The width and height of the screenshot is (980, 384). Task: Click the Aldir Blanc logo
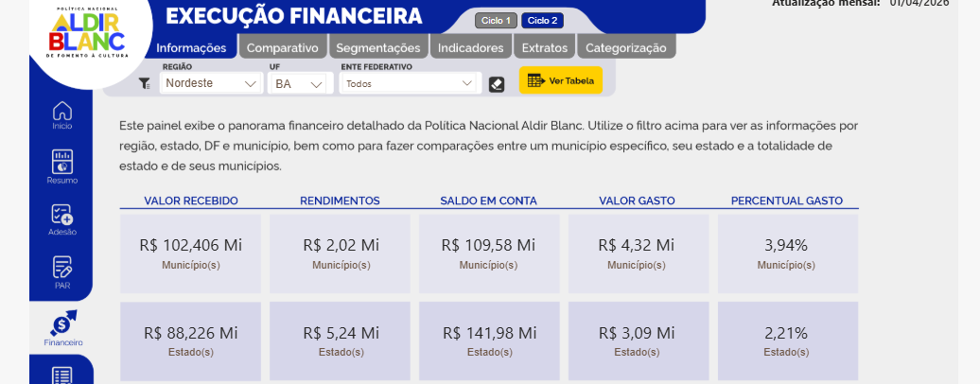click(89, 36)
